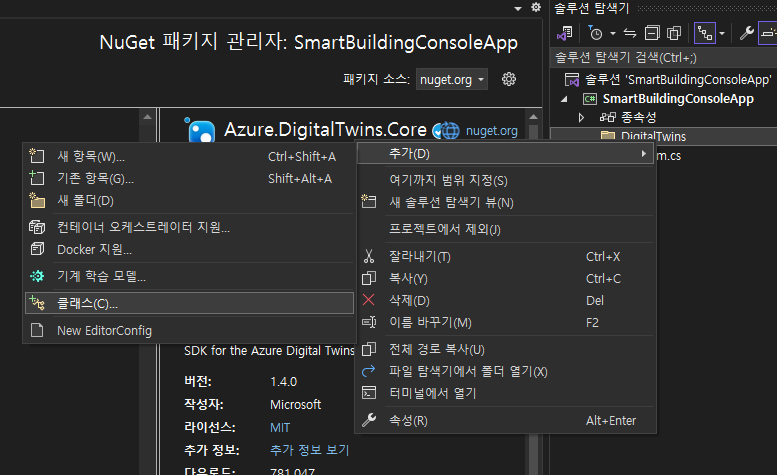Click the 솔루션 탐색기 panel title
Screen dimensions: 777x475
coord(591,8)
